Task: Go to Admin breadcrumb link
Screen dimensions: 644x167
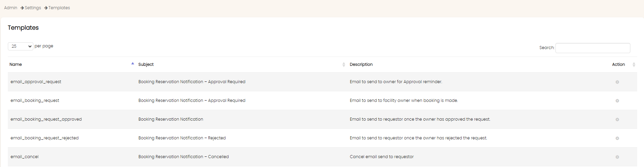Action: 11,8
